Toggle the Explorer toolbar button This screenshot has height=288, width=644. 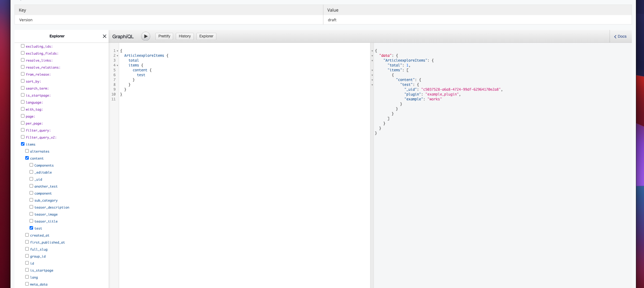click(206, 36)
